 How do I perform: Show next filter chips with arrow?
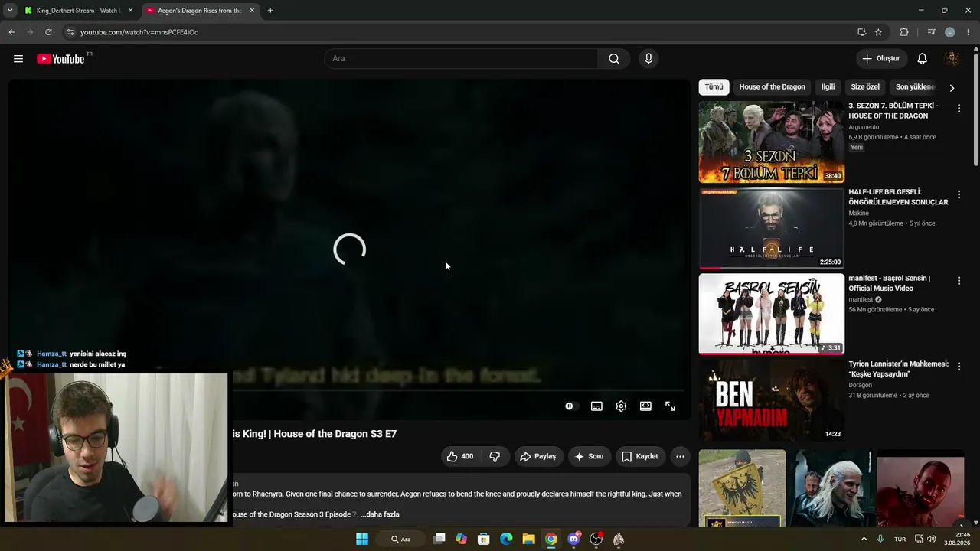(x=952, y=88)
